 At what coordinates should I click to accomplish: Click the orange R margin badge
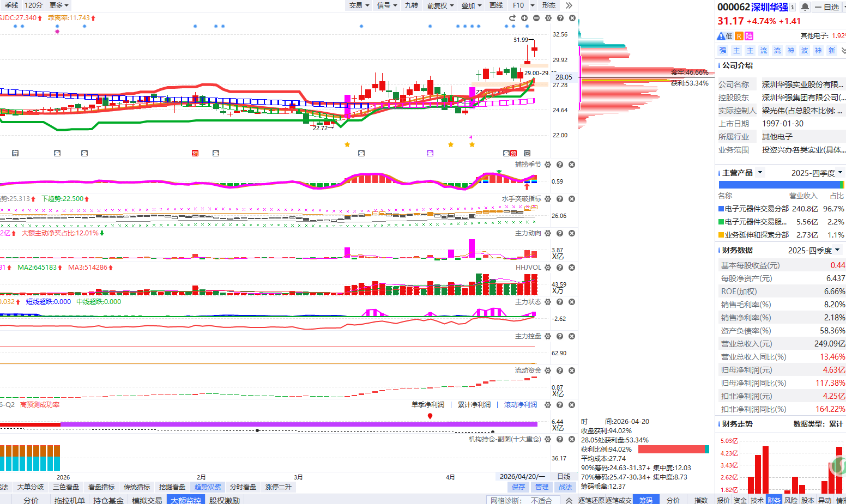739,36
